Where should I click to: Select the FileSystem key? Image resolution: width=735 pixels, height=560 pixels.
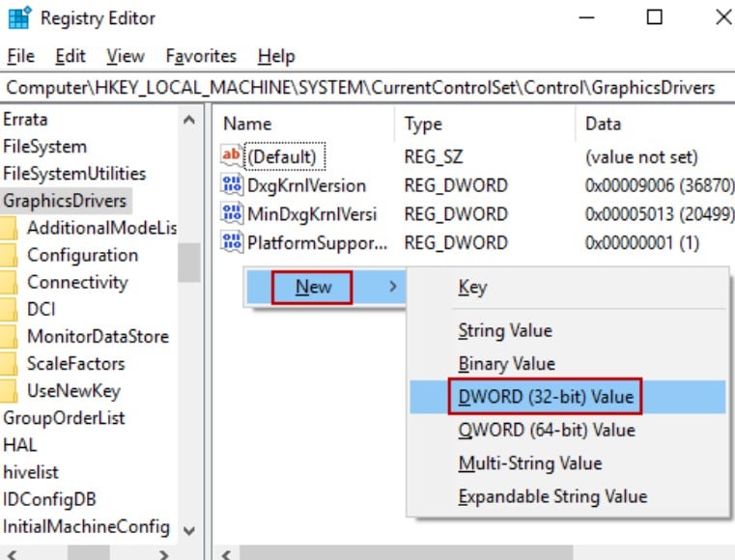coord(45,147)
